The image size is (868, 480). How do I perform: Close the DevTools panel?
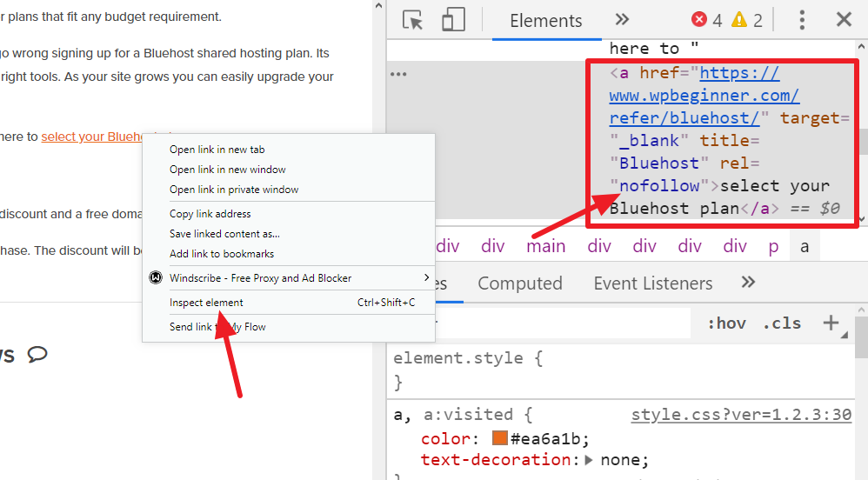(844, 20)
